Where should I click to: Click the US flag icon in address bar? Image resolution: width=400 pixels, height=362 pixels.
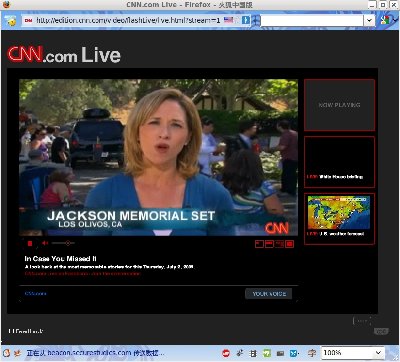(x=228, y=20)
